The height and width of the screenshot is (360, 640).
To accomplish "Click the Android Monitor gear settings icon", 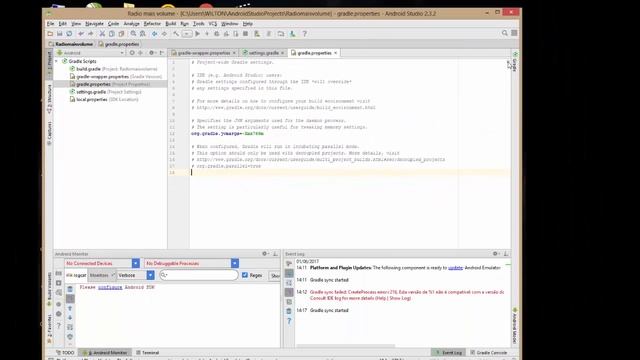I will [265, 254].
